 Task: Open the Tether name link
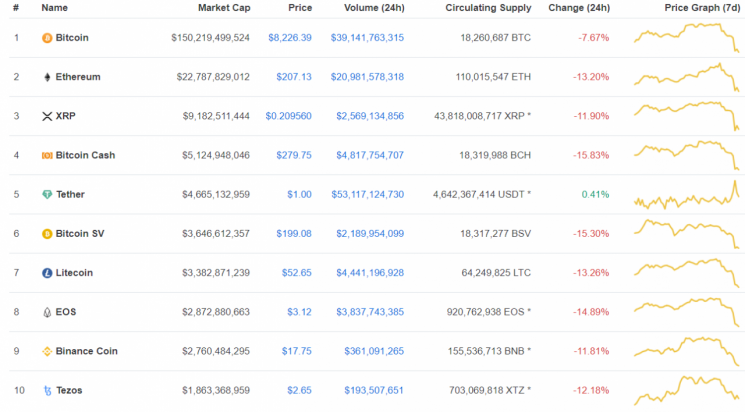(70, 194)
